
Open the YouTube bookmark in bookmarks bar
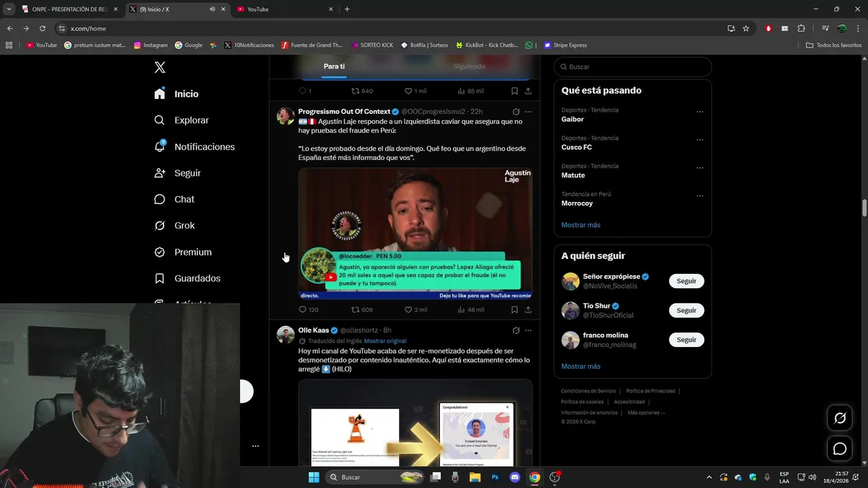tap(41, 45)
